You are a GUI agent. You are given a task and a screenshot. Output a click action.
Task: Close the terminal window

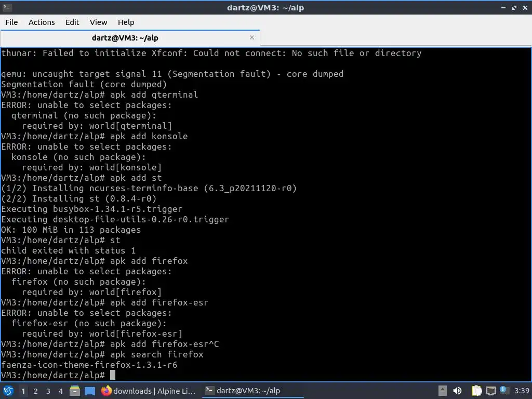pyautogui.click(x=525, y=7)
